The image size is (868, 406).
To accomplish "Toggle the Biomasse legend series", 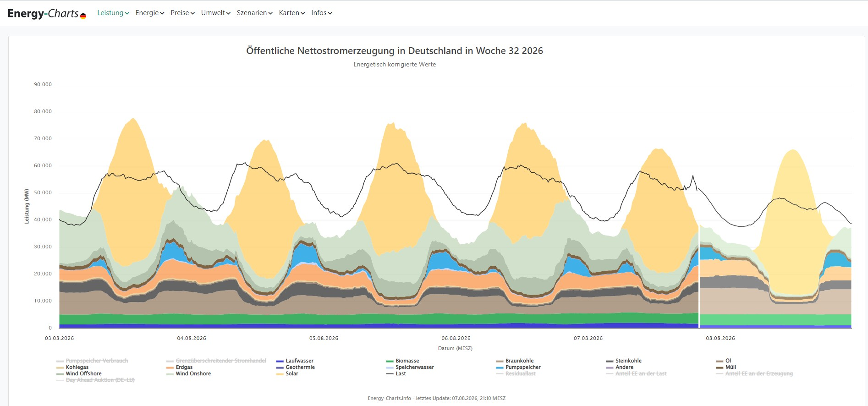I will coord(403,361).
